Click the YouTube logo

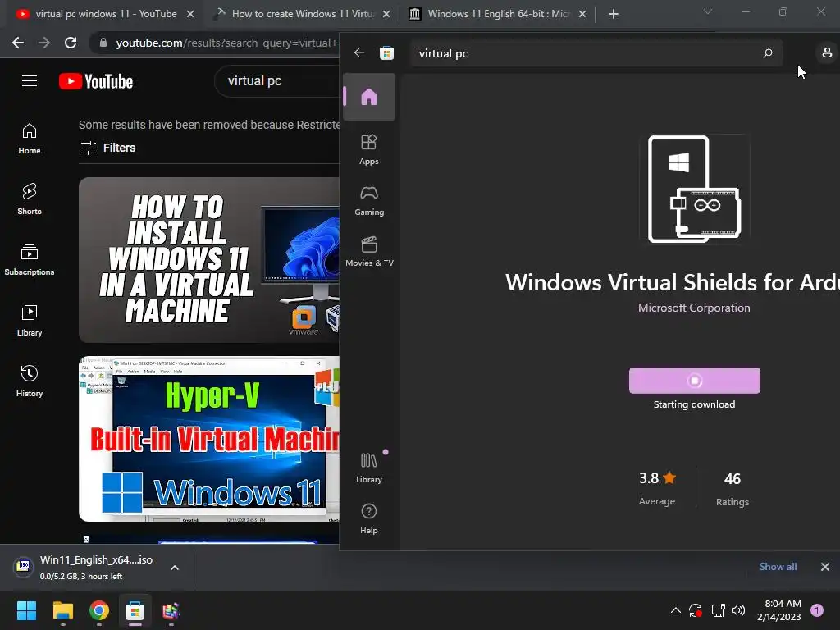96,81
